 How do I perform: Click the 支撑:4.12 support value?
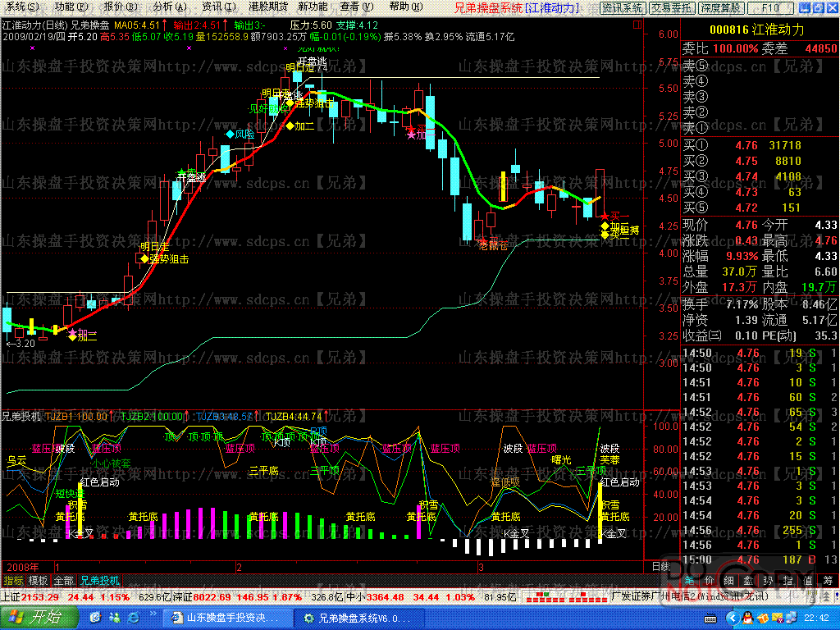357,25
